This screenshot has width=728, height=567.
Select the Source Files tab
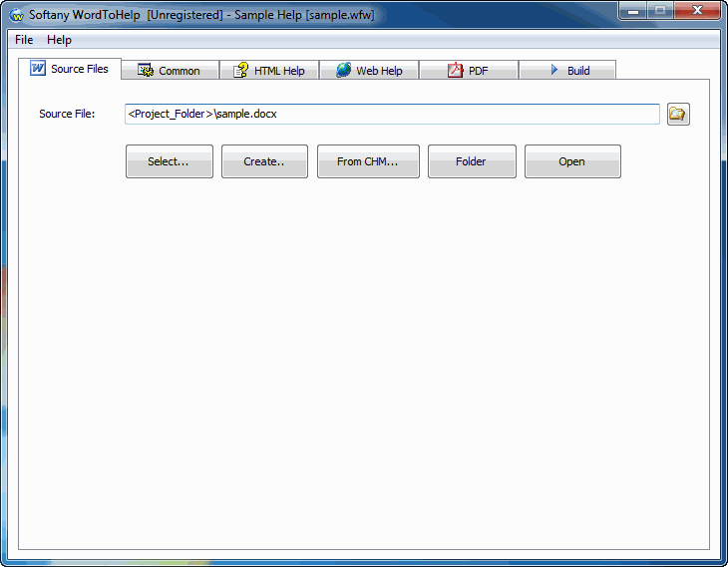(70, 69)
